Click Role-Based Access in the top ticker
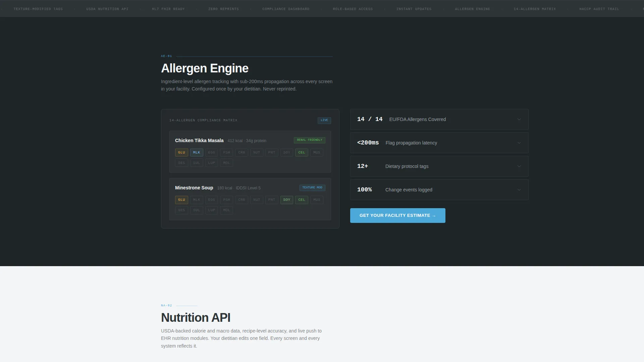 (353, 9)
